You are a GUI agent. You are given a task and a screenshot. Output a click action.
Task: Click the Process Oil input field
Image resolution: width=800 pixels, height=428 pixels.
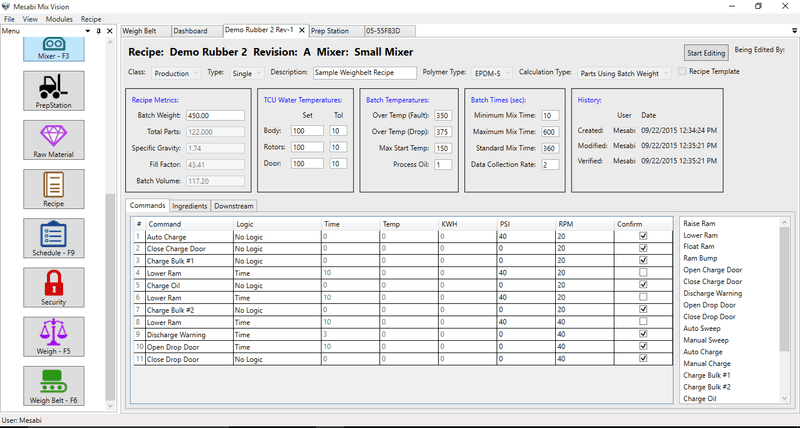pyautogui.click(x=443, y=165)
